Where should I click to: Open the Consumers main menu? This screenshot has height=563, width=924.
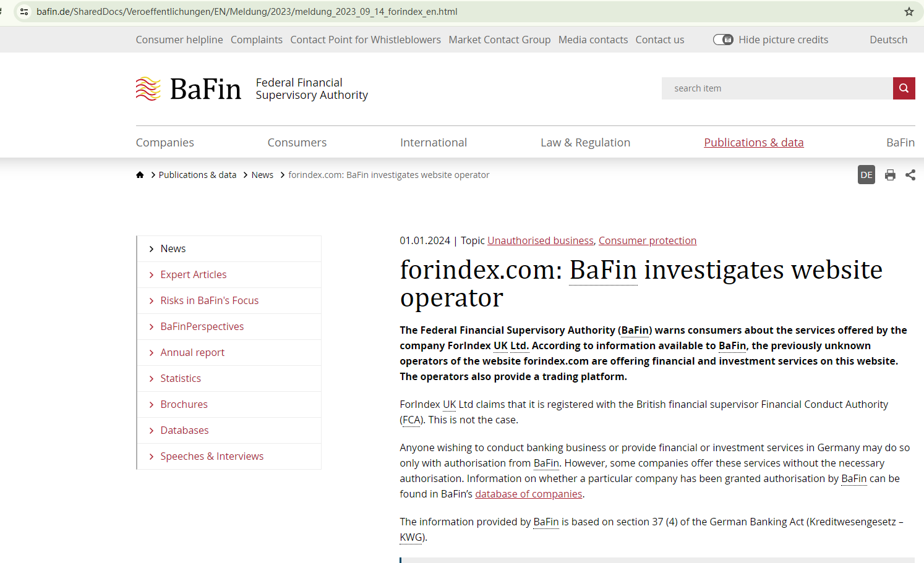pos(297,143)
